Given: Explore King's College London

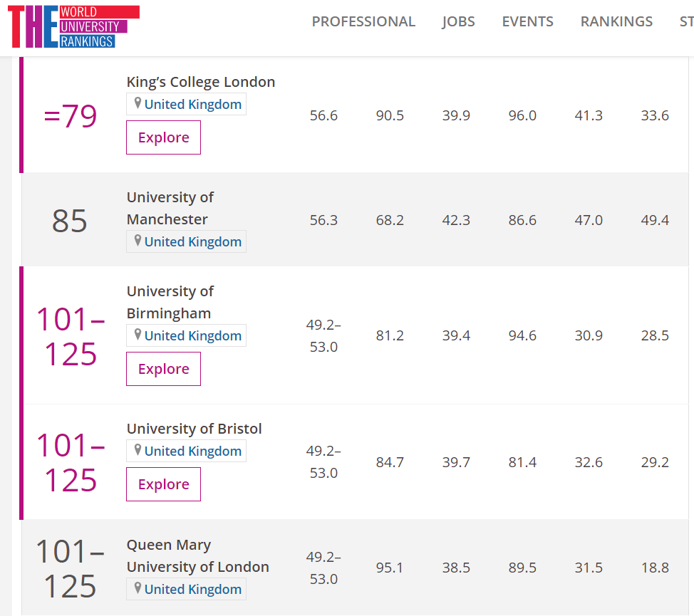Looking at the screenshot, I should point(164,137).
